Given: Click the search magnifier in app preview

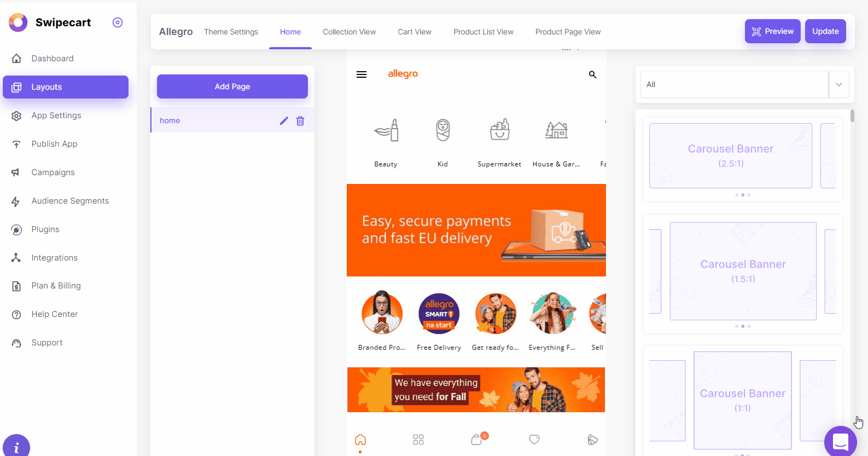Looking at the screenshot, I should (x=592, y=74).
